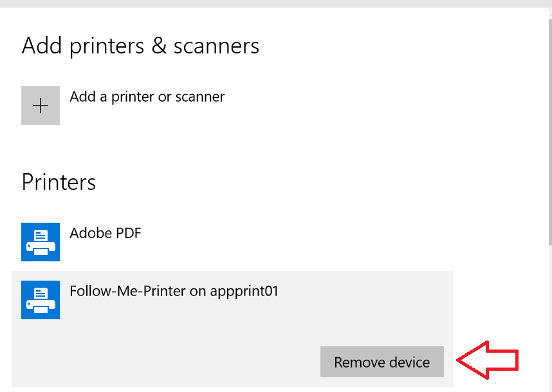This screenshot has height=392, width=552.
Task: Click the "Printers" section heading
Action: click(x=59, y=182)
